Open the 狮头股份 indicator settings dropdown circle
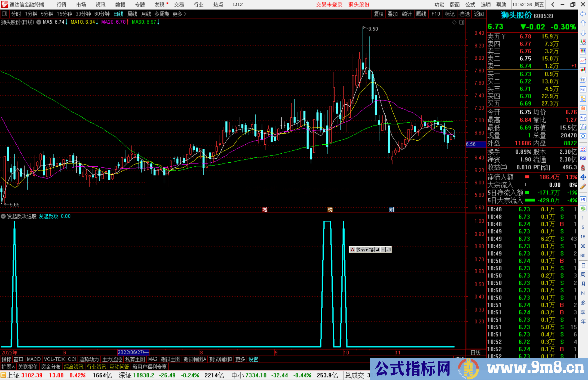 click(x=39, y=22)
